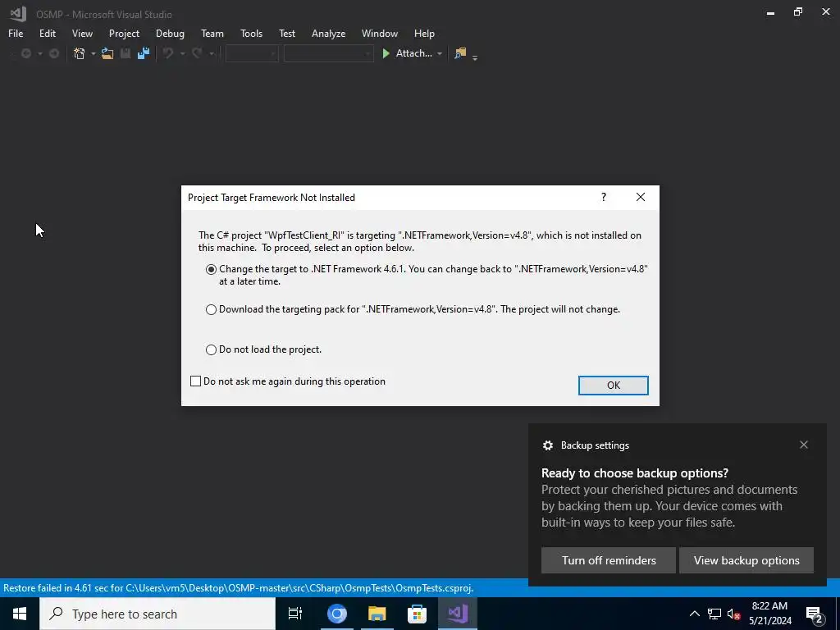Screen dimensions: 840x630
Task: Click the Undo toolbar icon
Action: pyautogui.click(x=168, y=53)
